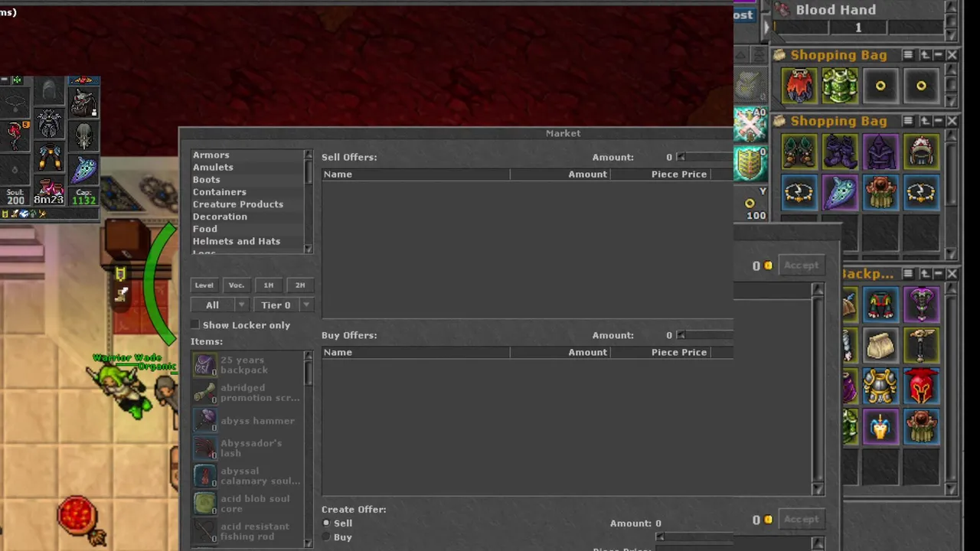Collapse the Backpack container with minus button
The width and height of the screenshot is (980, 551).
(938, 273)
